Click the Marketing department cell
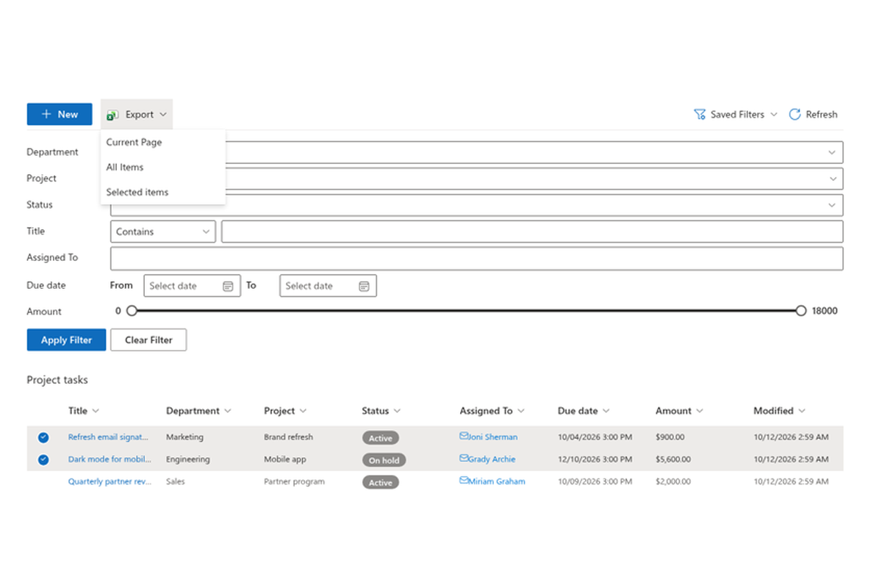 point(184,437)
